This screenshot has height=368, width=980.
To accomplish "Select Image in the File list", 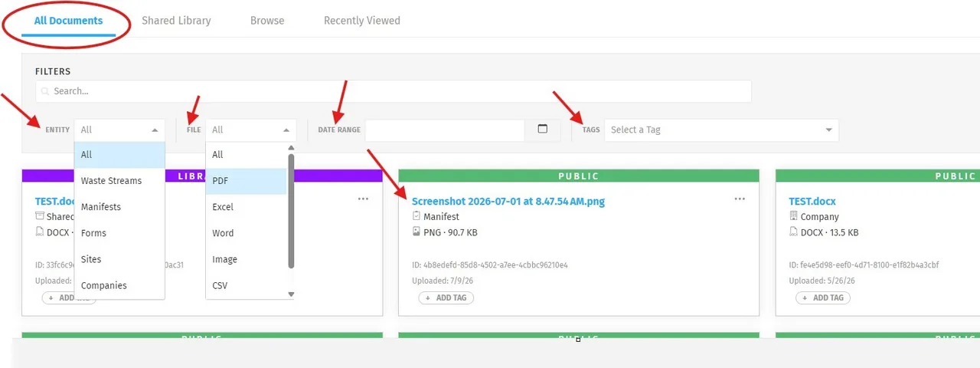I will coord(246,259).
